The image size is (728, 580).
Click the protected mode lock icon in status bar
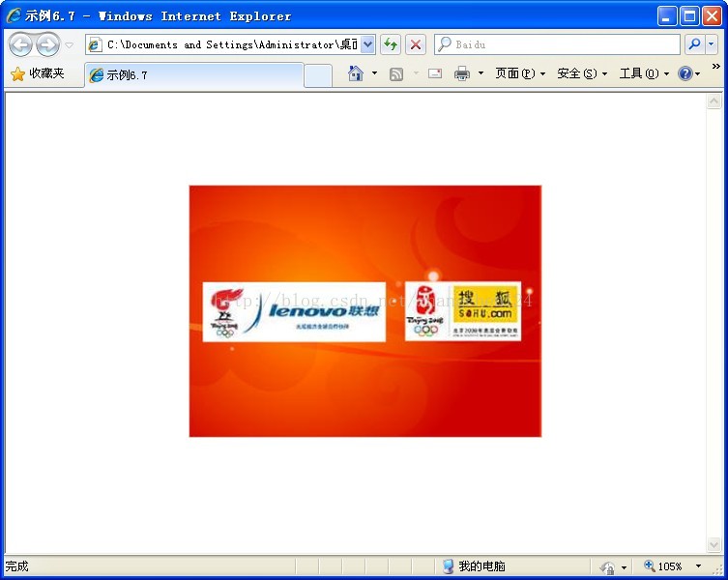click(607, 567)
